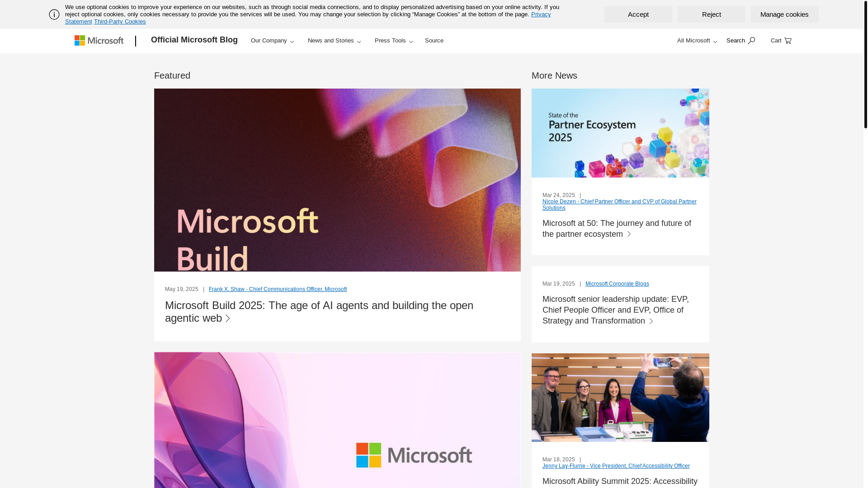Image resolution: width=868 pixels, height=488 pixels.
Task: Read the senior leadership update article
Action: click(x=616, y=310)
